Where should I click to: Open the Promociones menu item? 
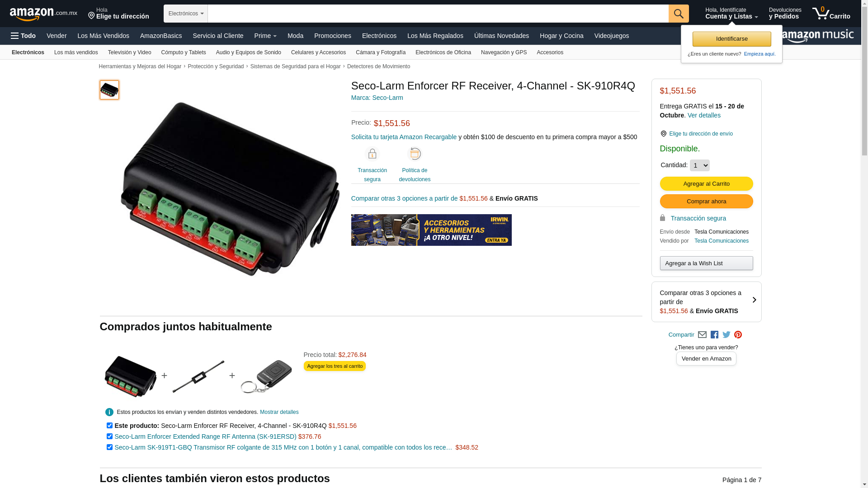[332, 36]
